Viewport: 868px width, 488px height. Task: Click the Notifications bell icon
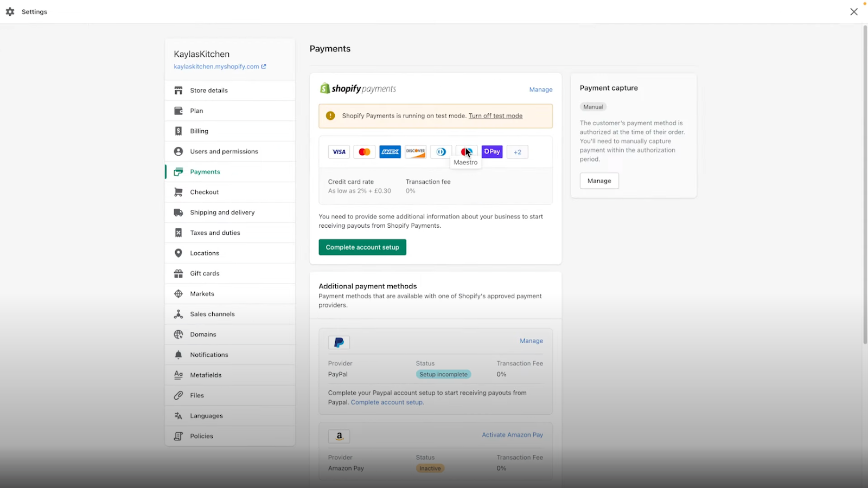[178, 355]
